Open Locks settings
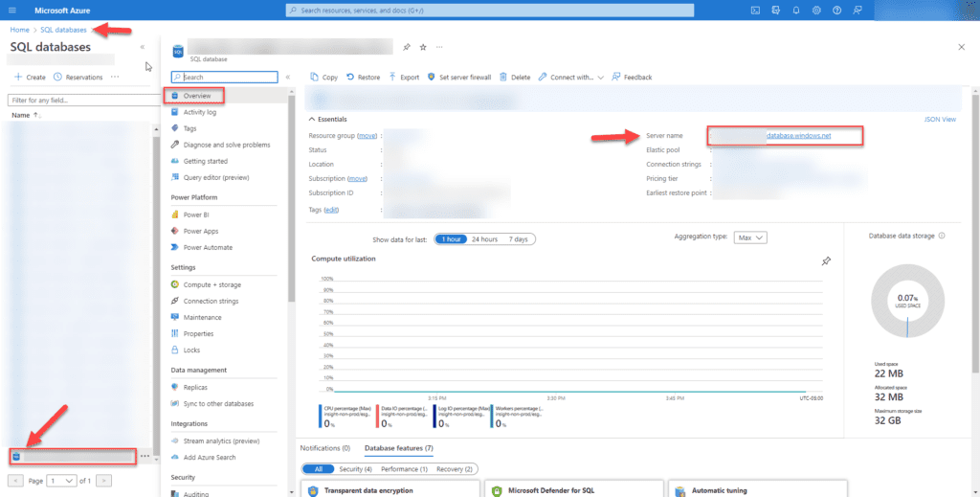 (191, 350)
